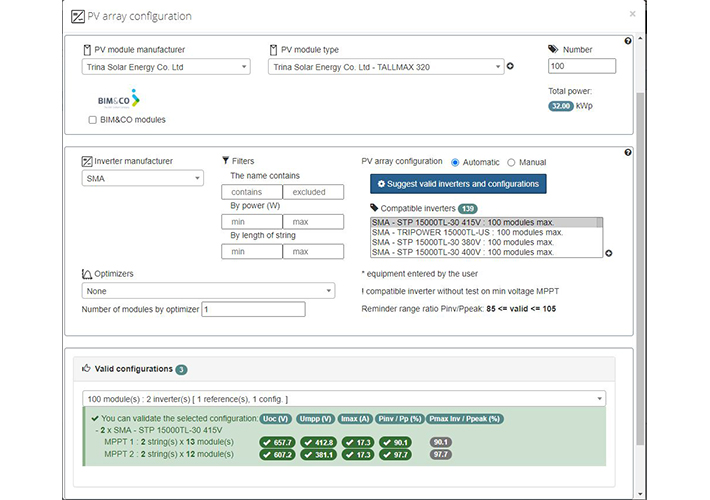Click the Uoc (V) column badge

(x=276, y=419)
